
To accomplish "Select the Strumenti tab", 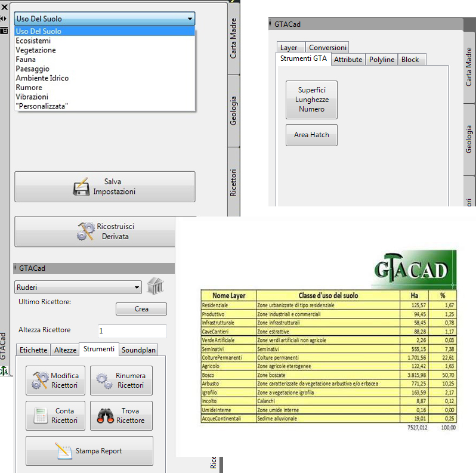I will pyautogui.click(x=99, y=349).
